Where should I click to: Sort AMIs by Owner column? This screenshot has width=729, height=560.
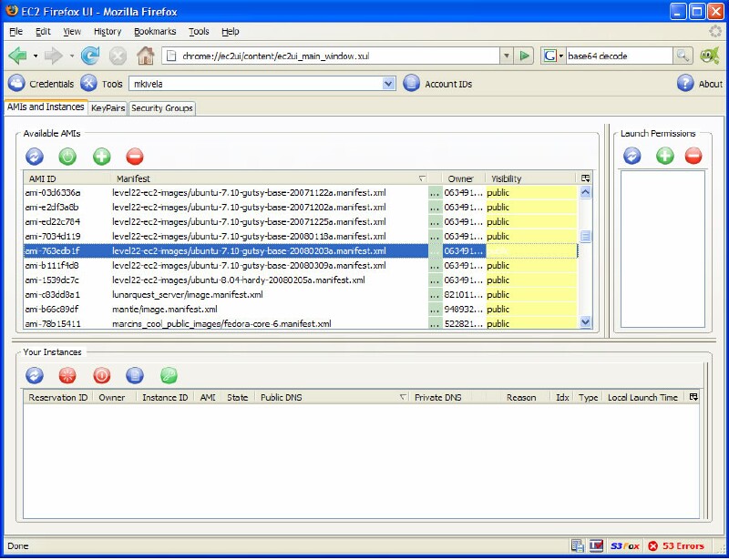point(464,178)
